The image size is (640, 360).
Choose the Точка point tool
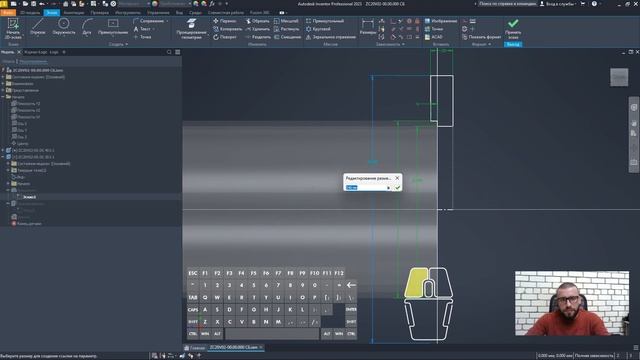point(142,37)
